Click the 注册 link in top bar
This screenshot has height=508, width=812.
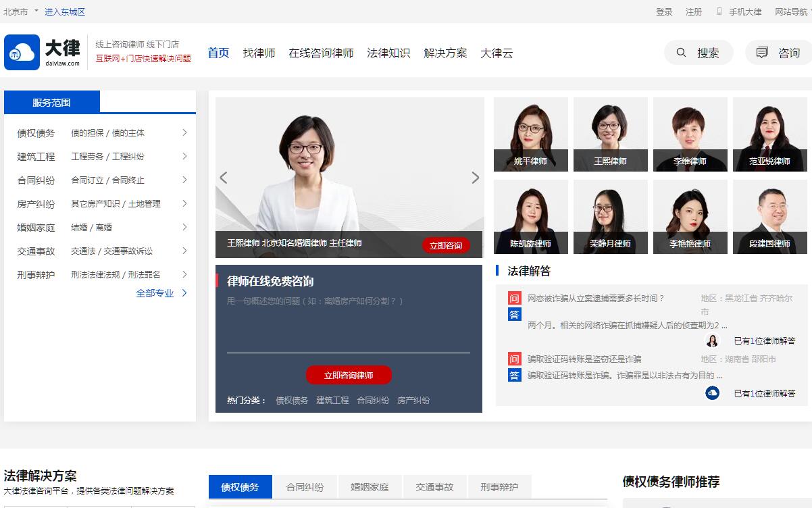[x=694, y=11]
